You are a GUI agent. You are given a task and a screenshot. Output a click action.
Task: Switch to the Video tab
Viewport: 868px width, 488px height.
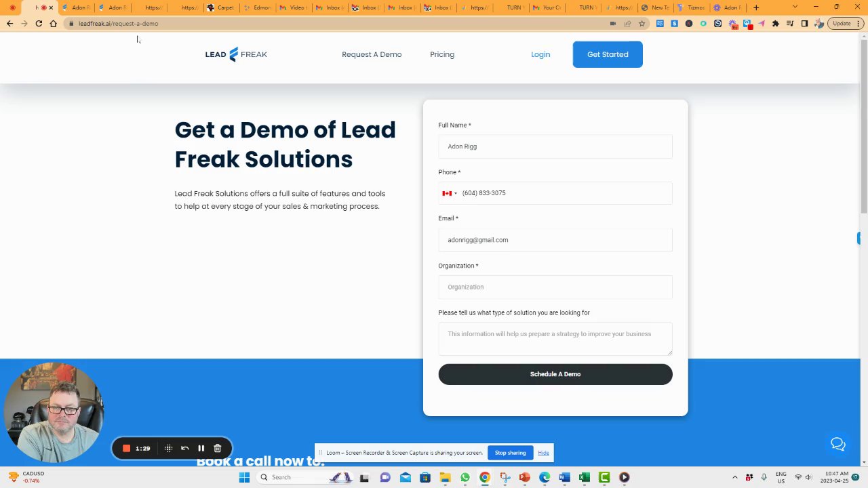coord(294,7)
